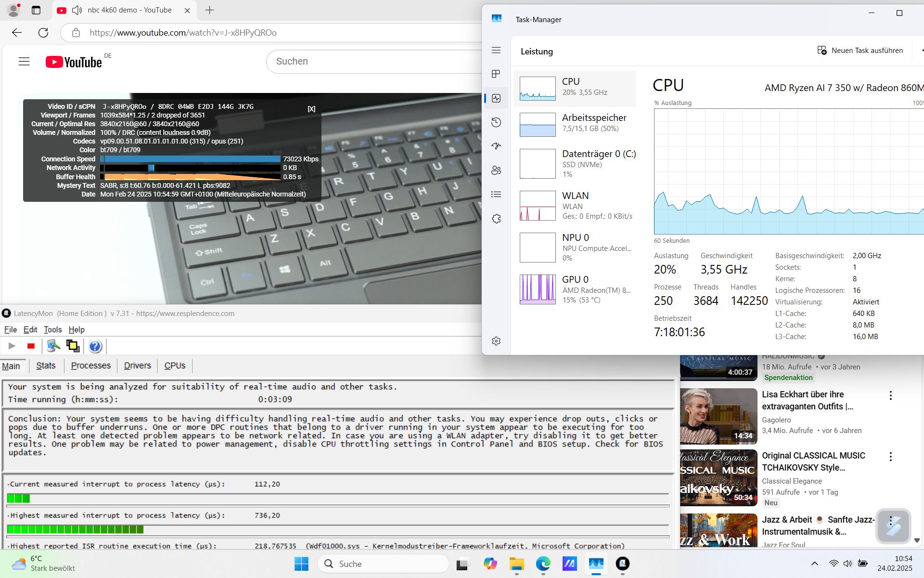The height and width of the screenshot is (578, 924).
Task: Open Task Manager Services sidebar icon
Action: click(496, 219)
